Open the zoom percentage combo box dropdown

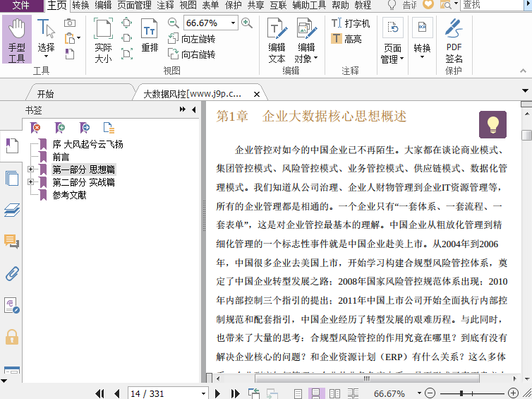(233, 23)
